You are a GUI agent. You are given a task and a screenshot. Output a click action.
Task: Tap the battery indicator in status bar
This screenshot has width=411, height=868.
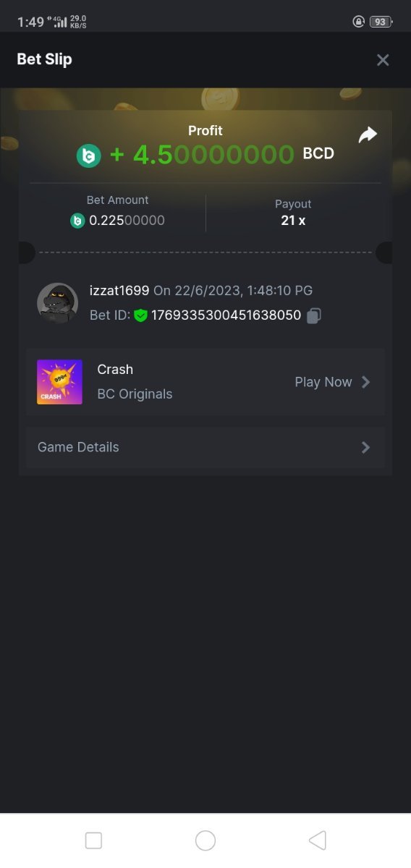click(x=380, y=22)
